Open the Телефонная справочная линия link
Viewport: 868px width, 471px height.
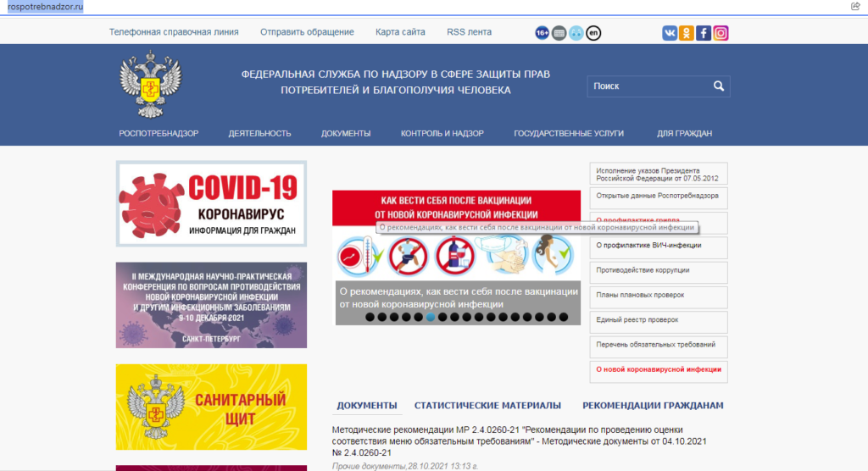click(x=174, y=32)
